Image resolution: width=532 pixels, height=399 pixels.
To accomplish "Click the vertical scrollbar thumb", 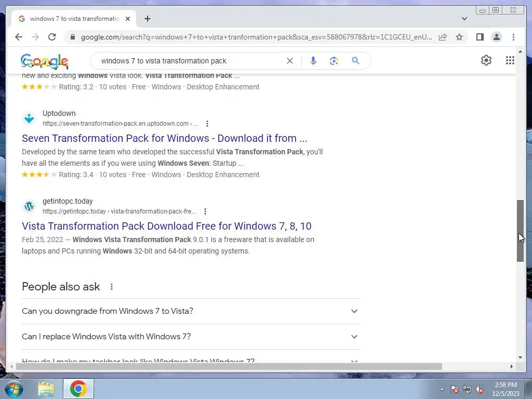I will click(520, 231).
